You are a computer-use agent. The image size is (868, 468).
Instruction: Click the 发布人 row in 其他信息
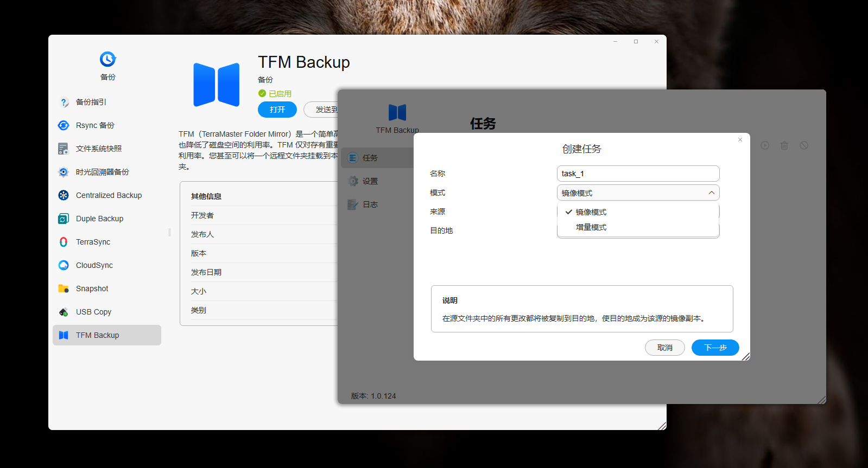coord(264,234)
